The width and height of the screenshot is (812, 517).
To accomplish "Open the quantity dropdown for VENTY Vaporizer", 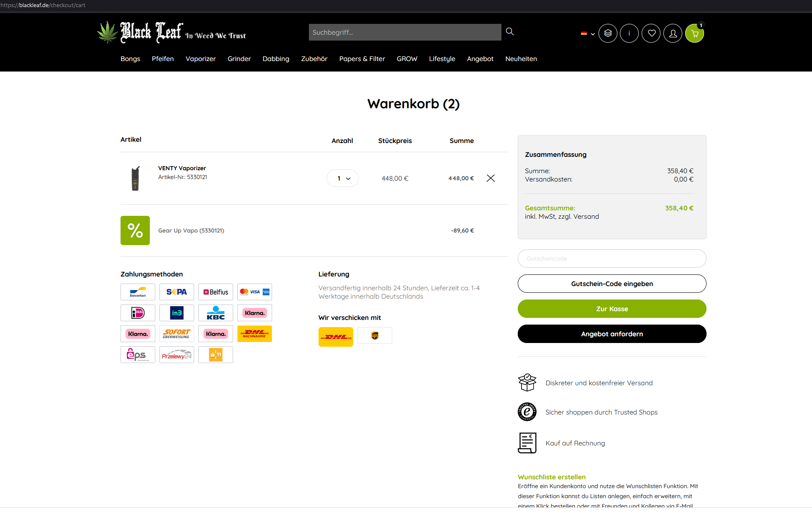I will click(342, 178).
